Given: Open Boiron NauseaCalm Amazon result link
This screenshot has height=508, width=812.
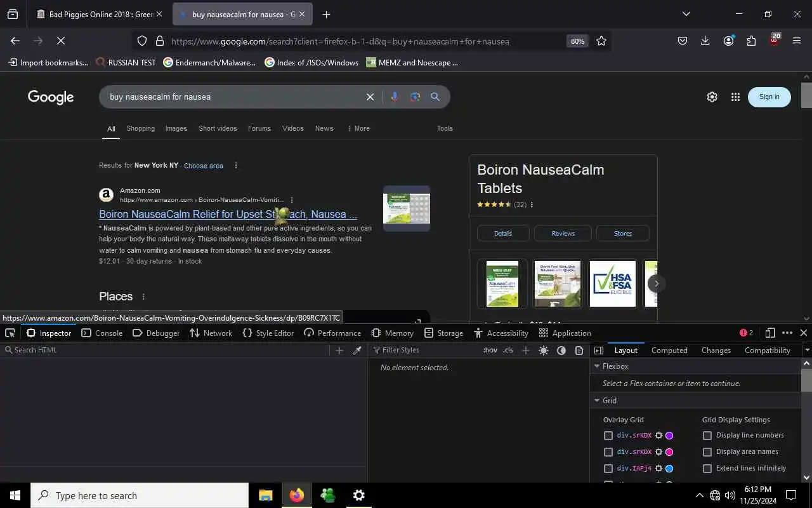Looking at the screenshot, I should click(x=228, y=214).
